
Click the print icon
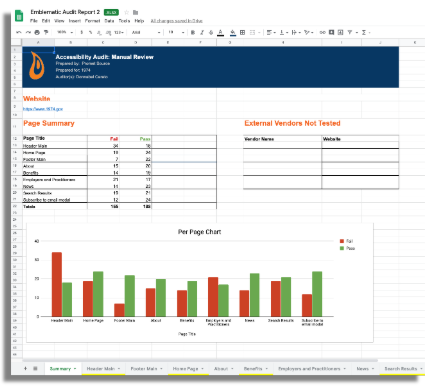click(x=37, y=32)
